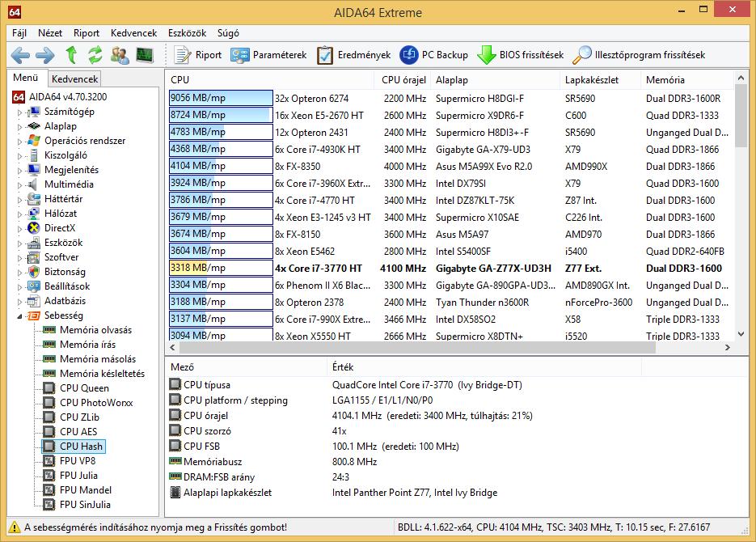Select the Memória másolás benchmark

[98, 358]
